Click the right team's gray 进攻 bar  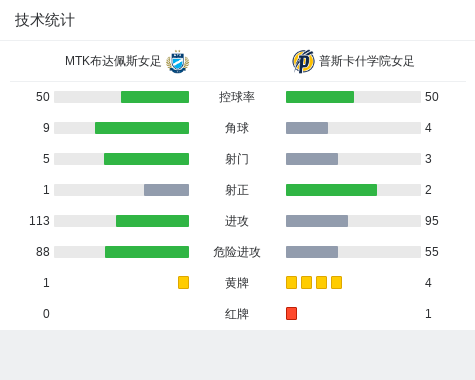tap(317, 221)
